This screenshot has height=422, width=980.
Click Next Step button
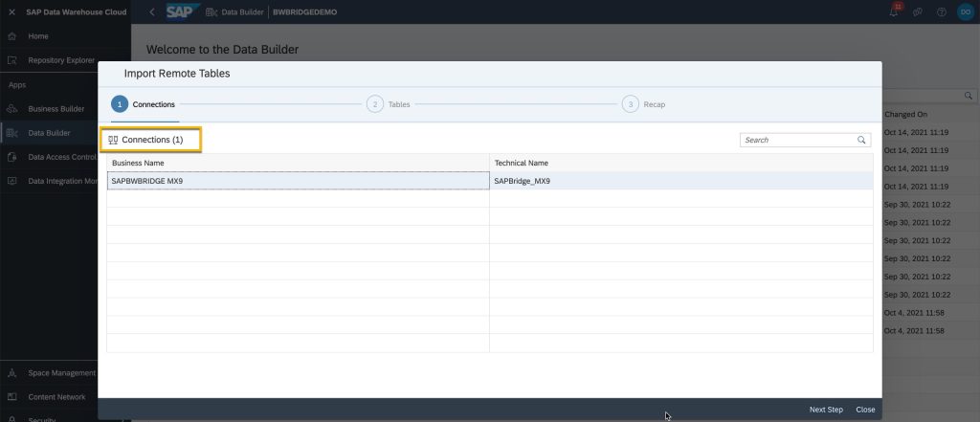coord(826,410)
